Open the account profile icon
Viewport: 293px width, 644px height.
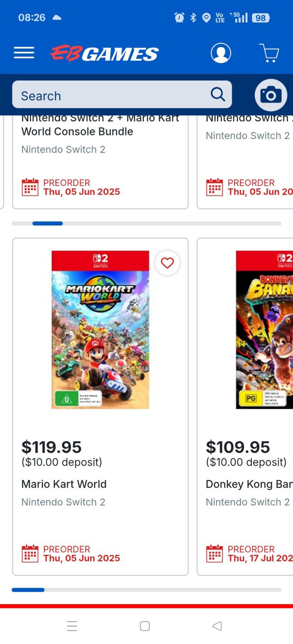point(221,53)
